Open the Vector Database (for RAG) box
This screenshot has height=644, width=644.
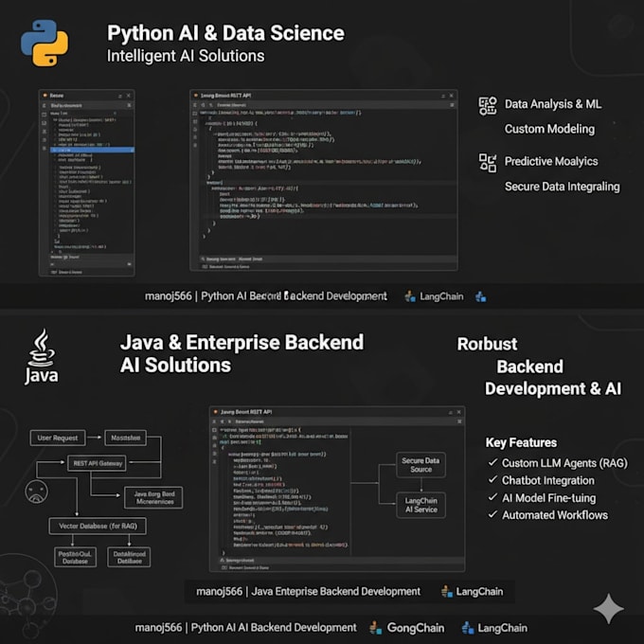(x=98, y=527)
